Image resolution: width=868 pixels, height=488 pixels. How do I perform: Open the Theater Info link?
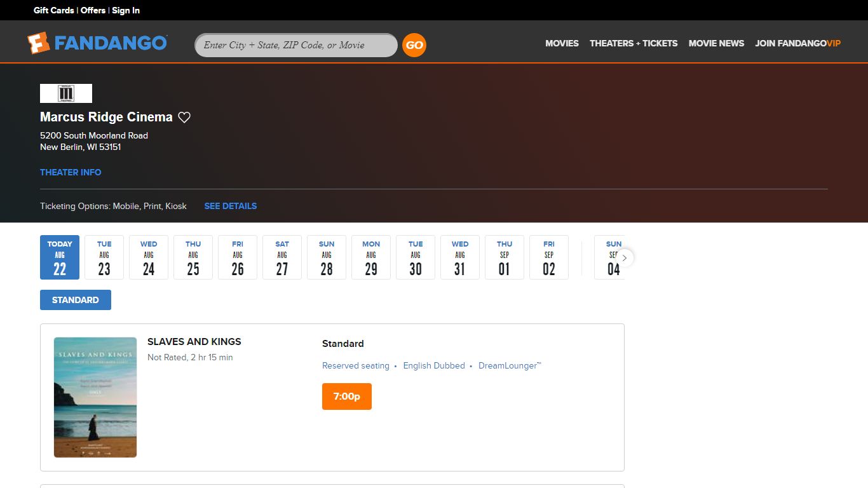click(x=71, y=172)
